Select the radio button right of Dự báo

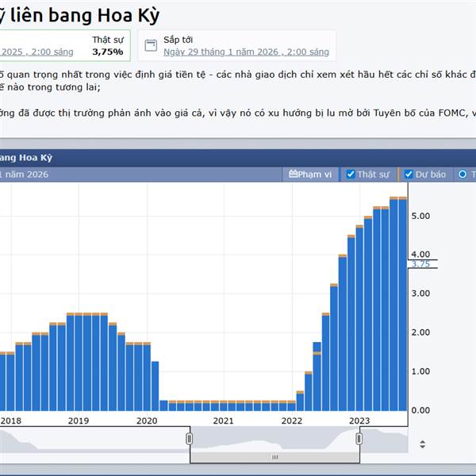tap(463, 175)
